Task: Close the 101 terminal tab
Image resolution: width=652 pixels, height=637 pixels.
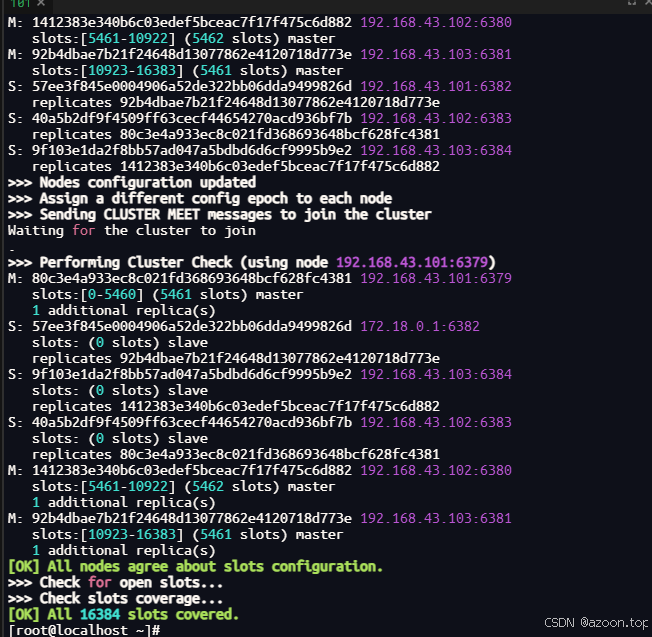Action: 41,3
